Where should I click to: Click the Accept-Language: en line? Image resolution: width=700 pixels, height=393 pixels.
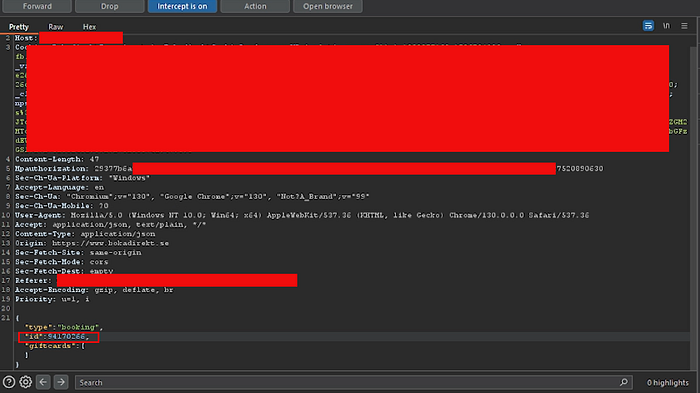pyautogui.click(x=59, y=188)
